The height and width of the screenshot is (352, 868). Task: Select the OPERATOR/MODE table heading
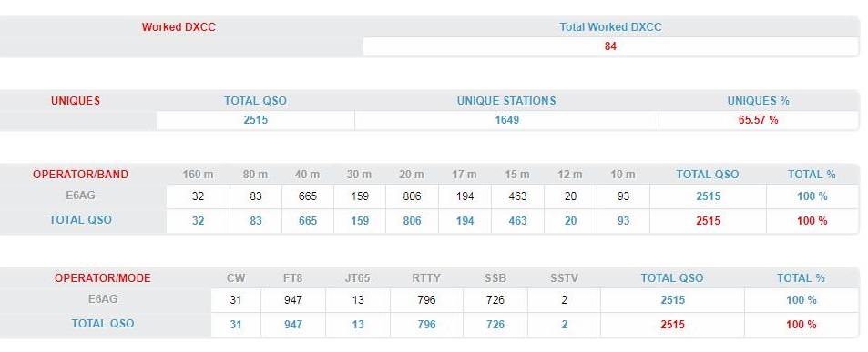(x=102, y=278)
